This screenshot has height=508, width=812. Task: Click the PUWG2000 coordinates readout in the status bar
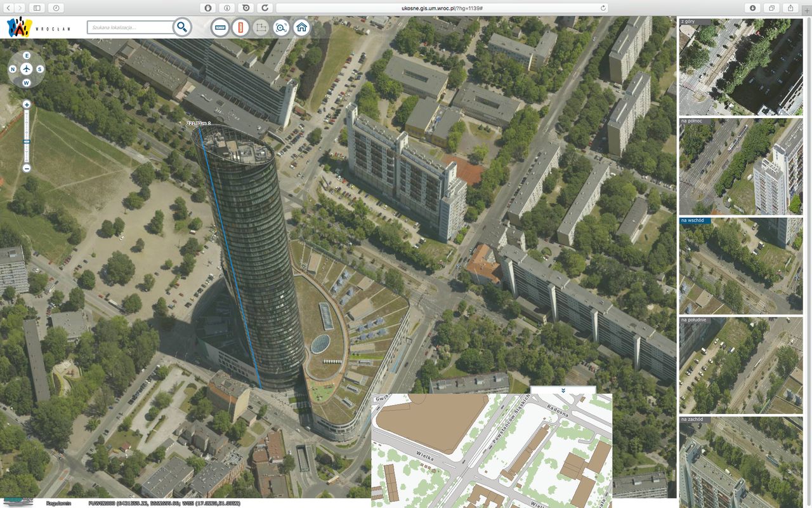click(164, 504)
